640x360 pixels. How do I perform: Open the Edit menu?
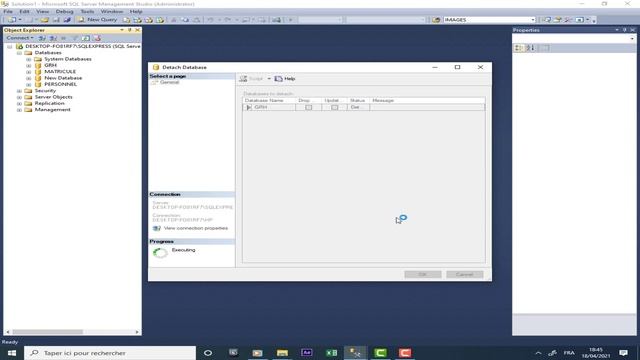pos(24,11)
